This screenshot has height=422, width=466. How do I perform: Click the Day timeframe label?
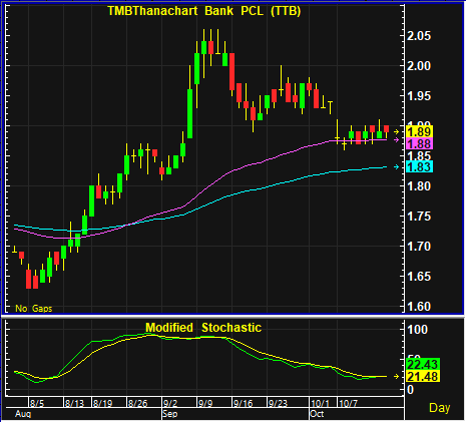coord(440,408)
